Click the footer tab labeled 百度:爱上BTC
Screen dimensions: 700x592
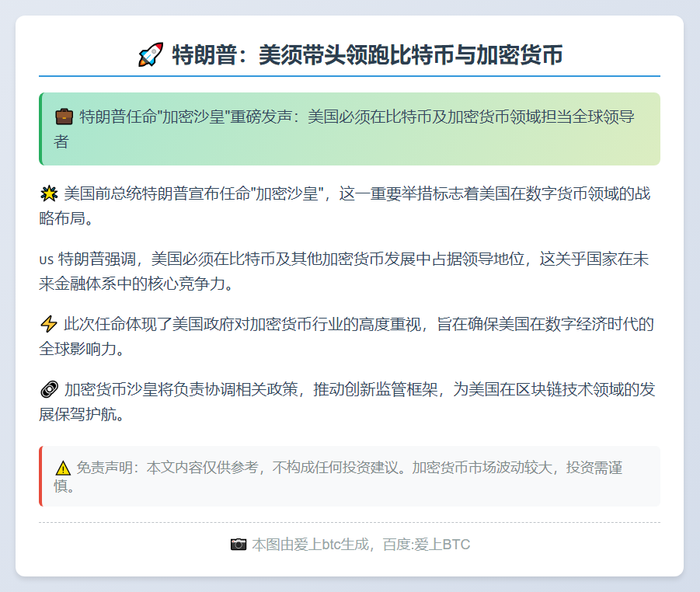[x=428, y=544]
